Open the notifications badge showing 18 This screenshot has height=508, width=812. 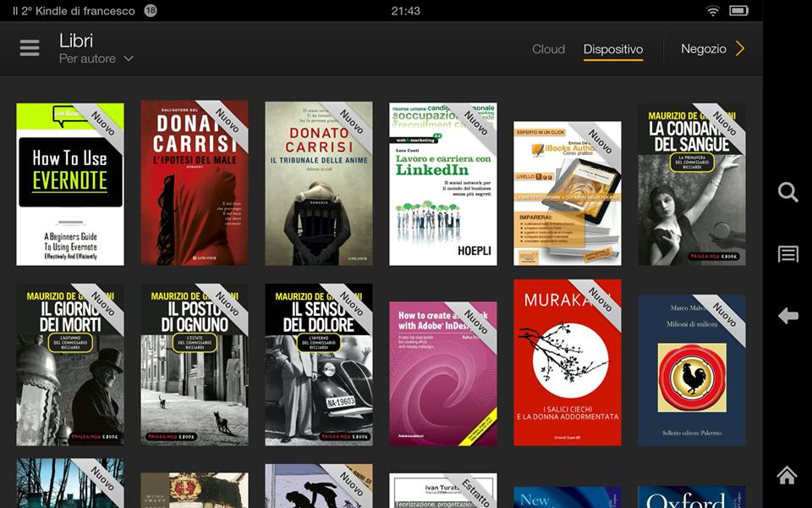pos(151,11)
